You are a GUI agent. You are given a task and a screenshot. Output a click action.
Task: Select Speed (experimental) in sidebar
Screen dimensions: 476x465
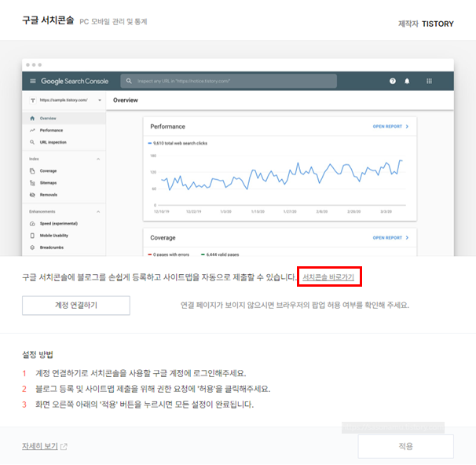pos(64,224)
